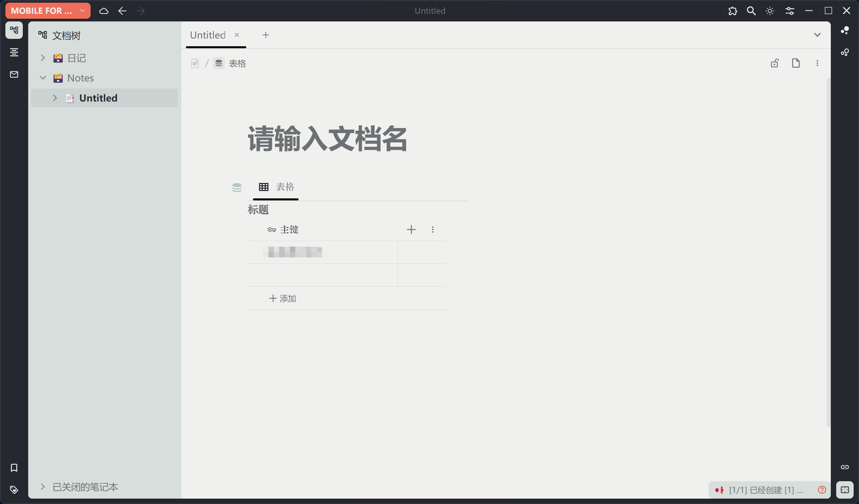Click the cloud sync icon

[x=104, y=11]
